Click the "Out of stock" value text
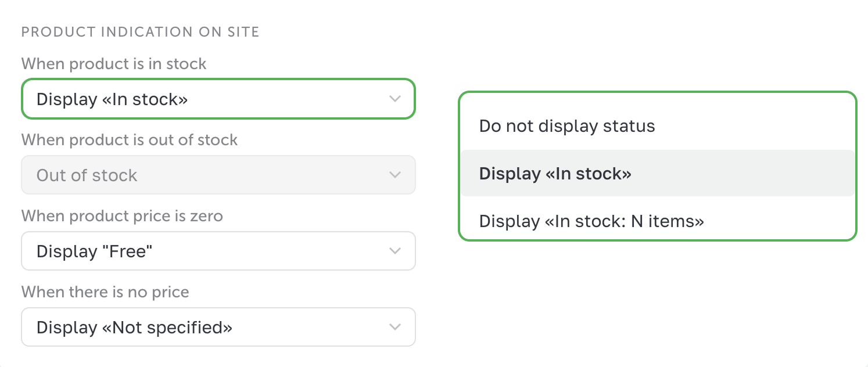The width and height of the screenshot is (868, 367). pos(87,175)
